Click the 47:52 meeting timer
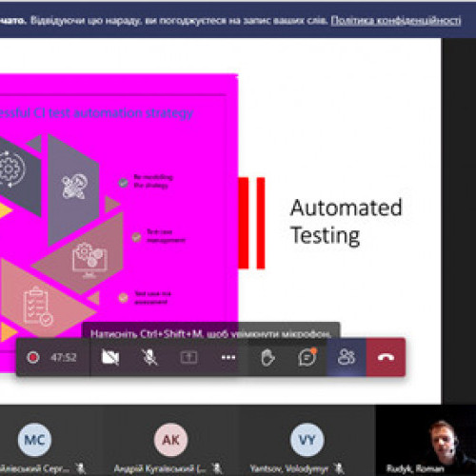 tap(64, 358)
